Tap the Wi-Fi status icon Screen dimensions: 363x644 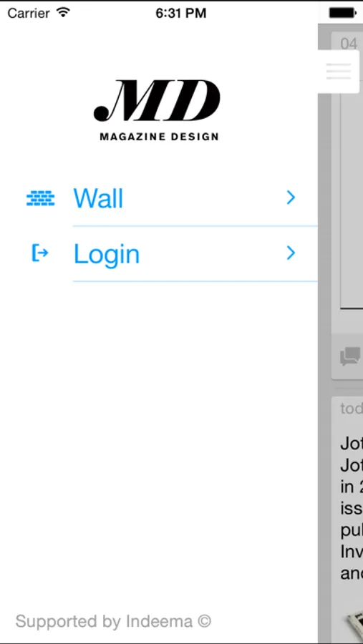pos(63,13)
